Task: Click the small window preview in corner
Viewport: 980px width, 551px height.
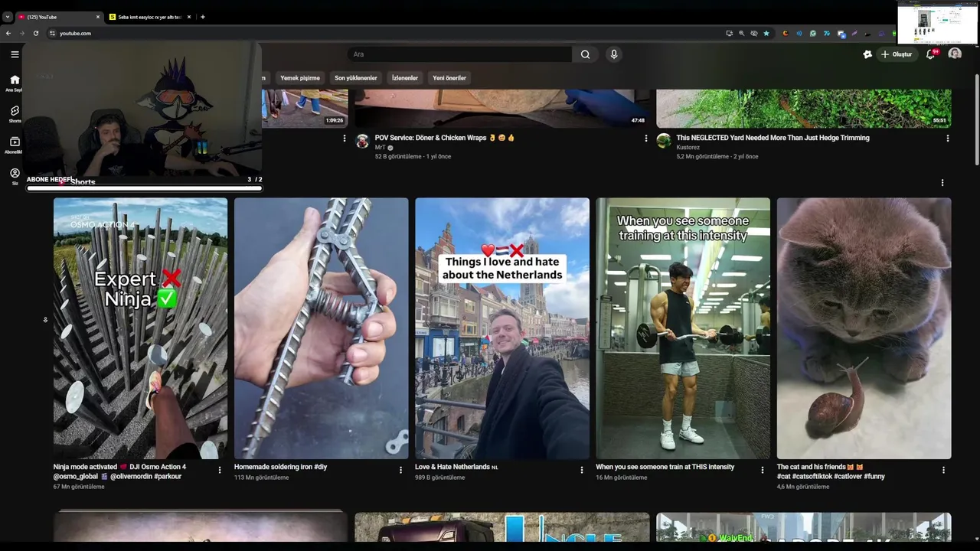Action: click(x=938, y=22)
